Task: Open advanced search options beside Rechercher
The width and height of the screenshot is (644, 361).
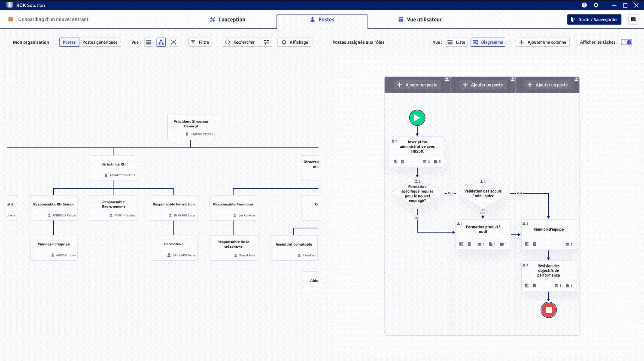Action: [x=266, y=42]
